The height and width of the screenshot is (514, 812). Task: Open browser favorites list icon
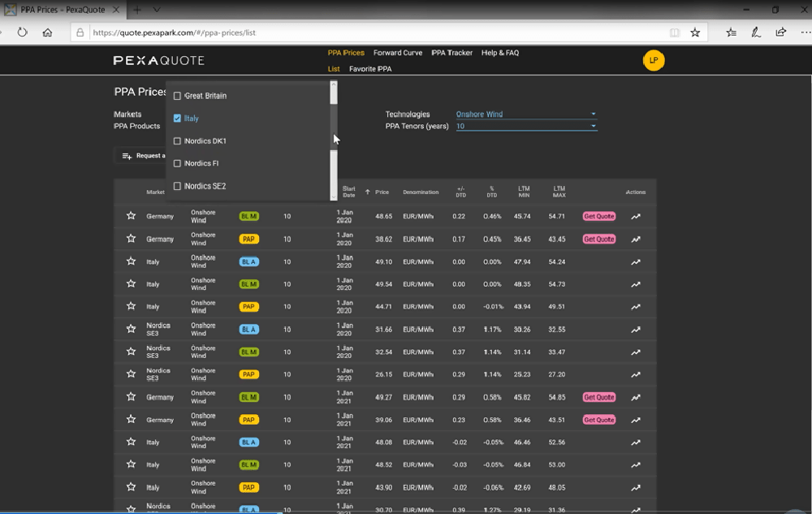pos(731,32)
